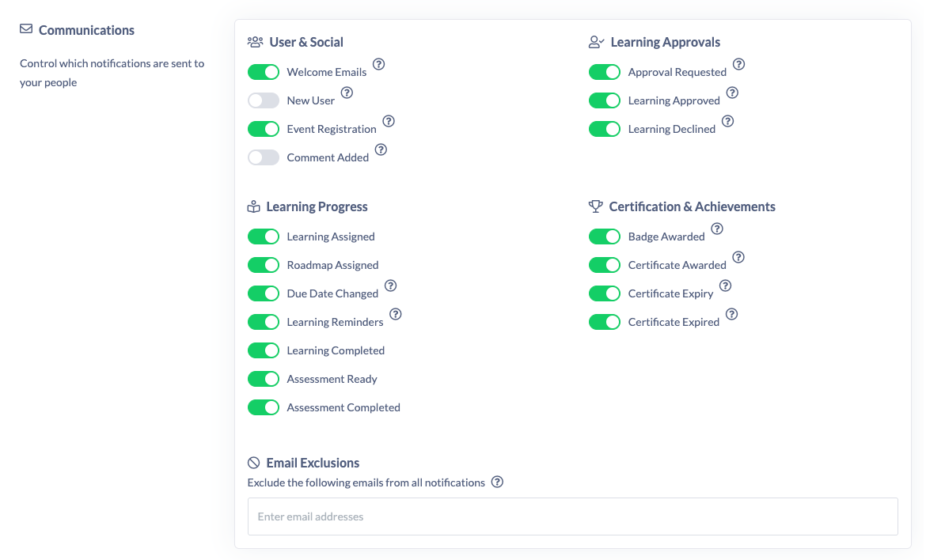Click the Enter email addresses field
The image size is (926, 560).
point(572,516)
